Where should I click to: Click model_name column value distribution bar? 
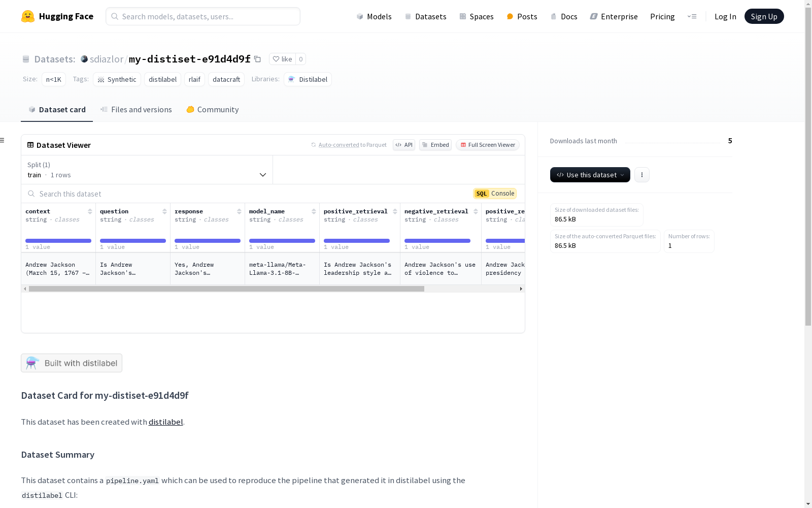click(282, 241)
